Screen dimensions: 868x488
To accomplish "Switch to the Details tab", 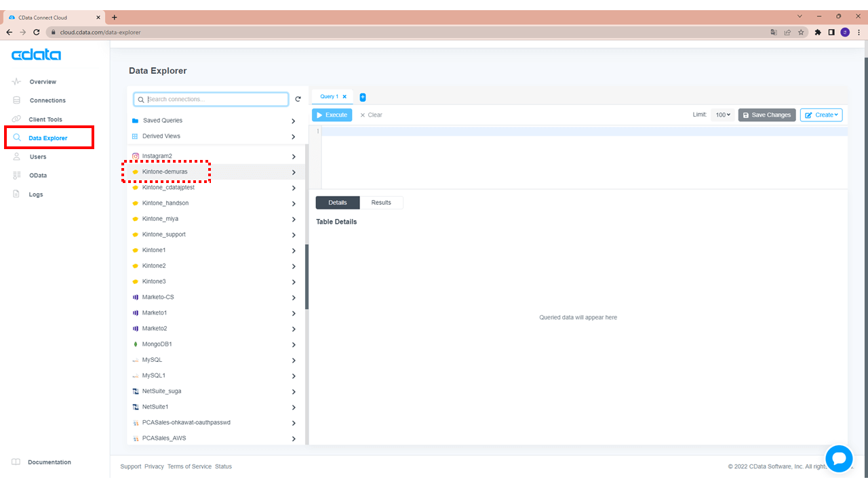I will coord(338,203).
